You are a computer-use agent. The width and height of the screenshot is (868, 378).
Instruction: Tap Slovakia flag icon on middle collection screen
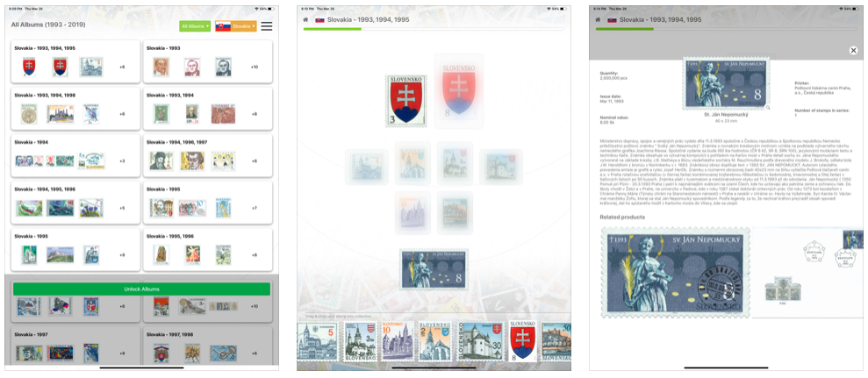pos(320,19)
